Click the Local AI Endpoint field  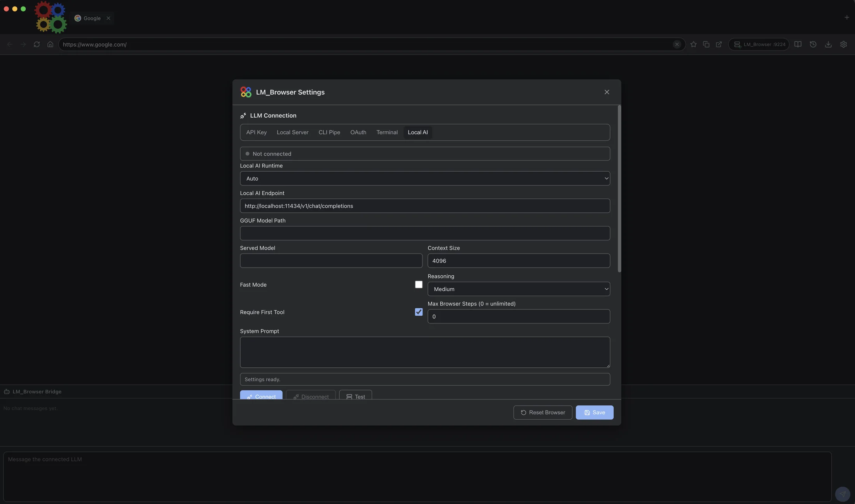pyautogui.click(x=425, y=206)
